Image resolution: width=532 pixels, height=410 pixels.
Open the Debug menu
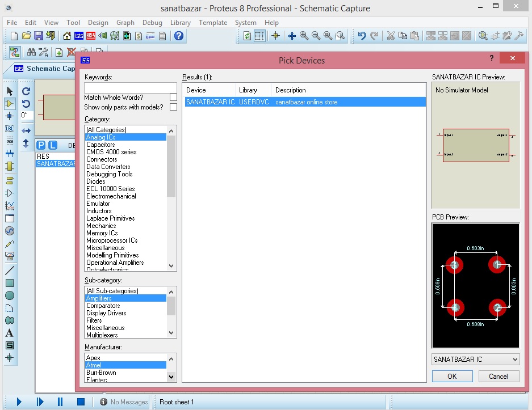point(152,22)
